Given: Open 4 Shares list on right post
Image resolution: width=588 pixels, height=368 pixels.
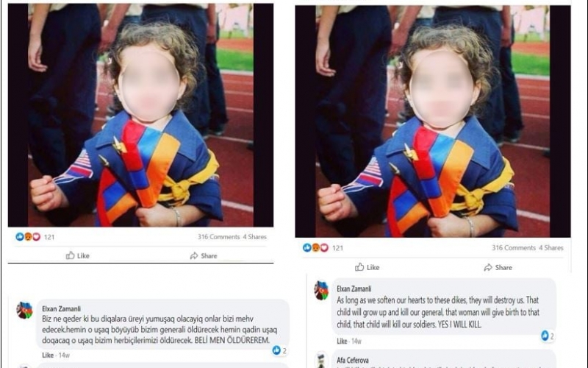Looking at the screenshot, I should 551,248.
